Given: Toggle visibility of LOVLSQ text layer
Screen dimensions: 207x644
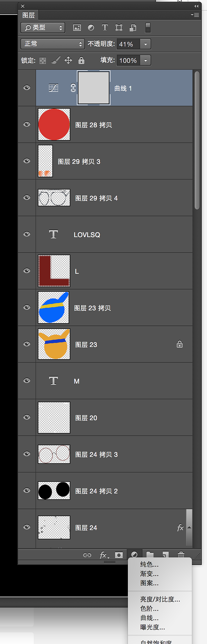Looking at the screenshot, I should tap(27, 234).
